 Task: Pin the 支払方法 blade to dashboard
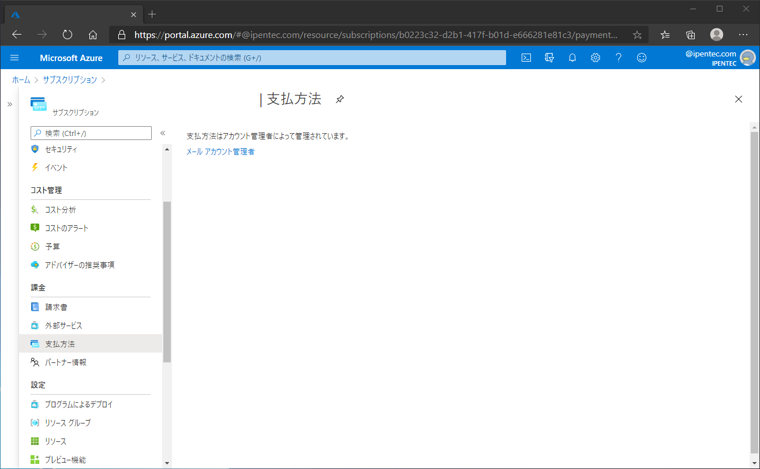[340, 99]
